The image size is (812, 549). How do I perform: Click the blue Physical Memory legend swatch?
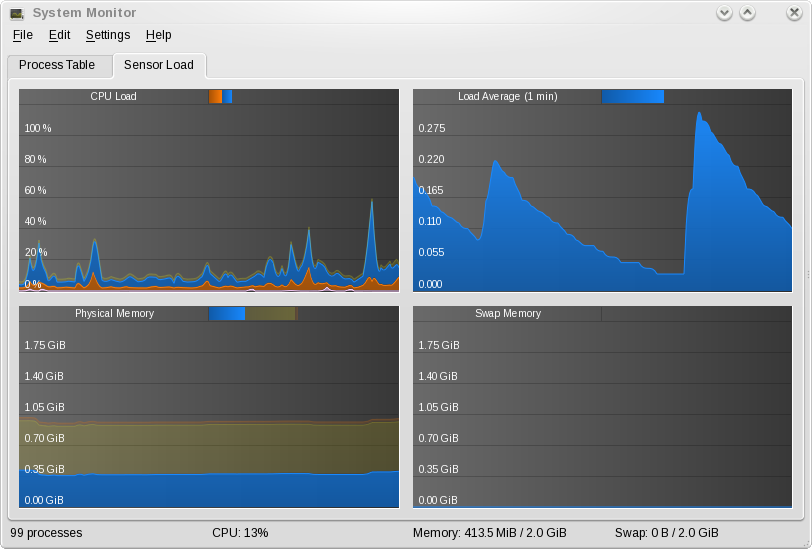227,314
